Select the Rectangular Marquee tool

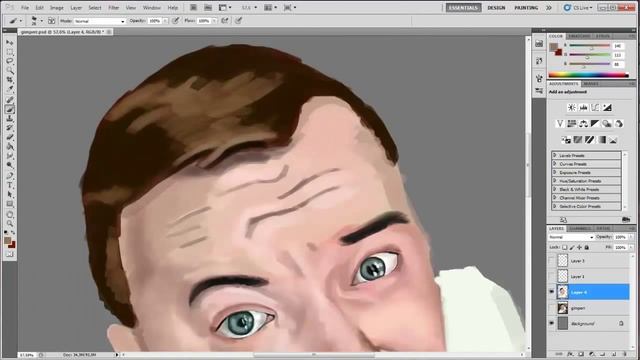point(10,52)
